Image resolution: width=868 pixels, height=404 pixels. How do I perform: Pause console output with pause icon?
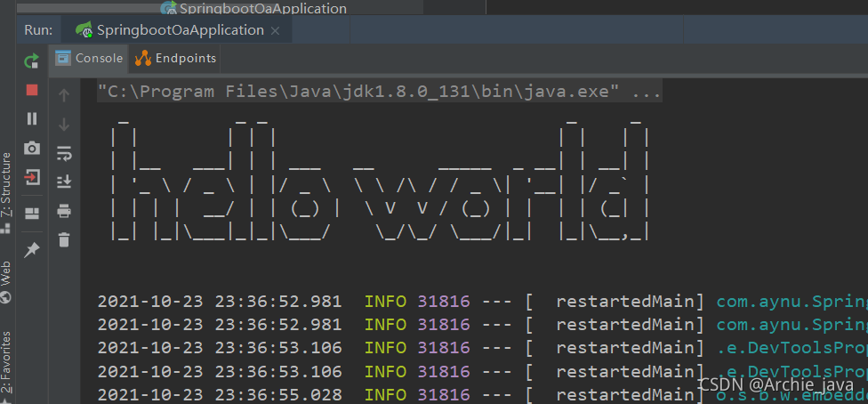(x=31, y=118)
